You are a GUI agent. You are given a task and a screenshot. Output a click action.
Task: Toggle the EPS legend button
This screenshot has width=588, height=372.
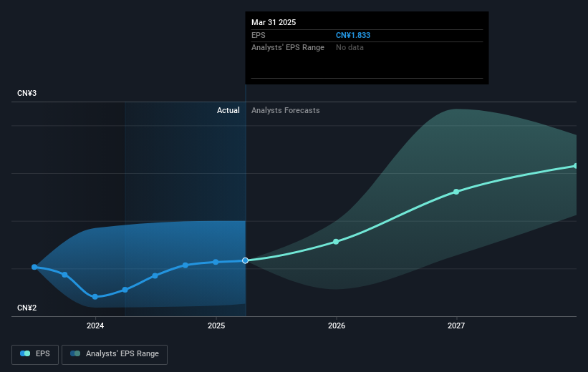click(x=35, y=354)
